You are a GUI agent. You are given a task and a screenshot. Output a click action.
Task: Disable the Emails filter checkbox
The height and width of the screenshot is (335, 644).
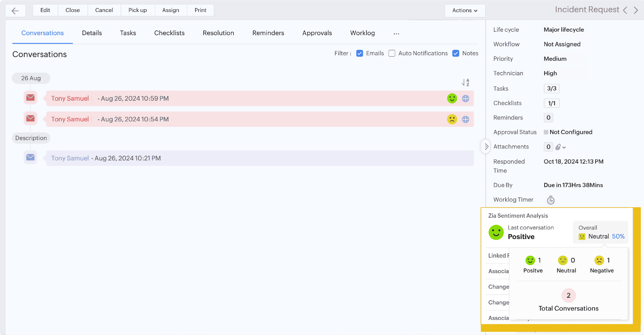click(x=359, y=53)
